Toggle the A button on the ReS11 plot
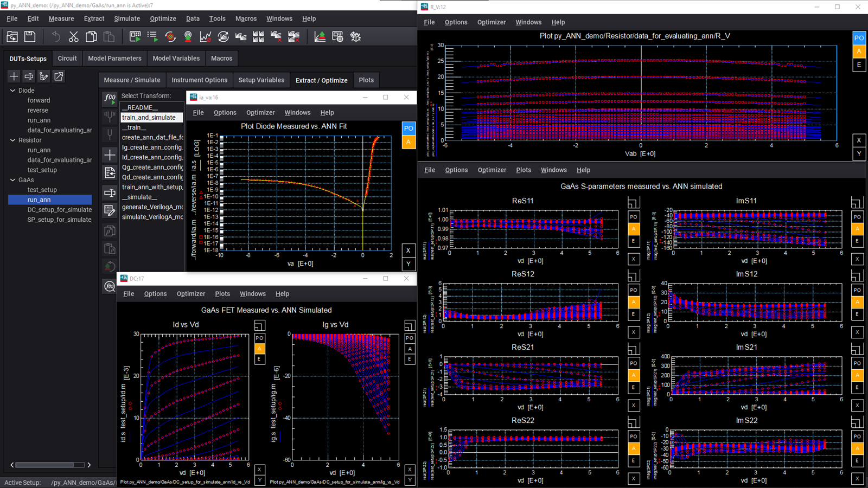 [x=633, y=228]
